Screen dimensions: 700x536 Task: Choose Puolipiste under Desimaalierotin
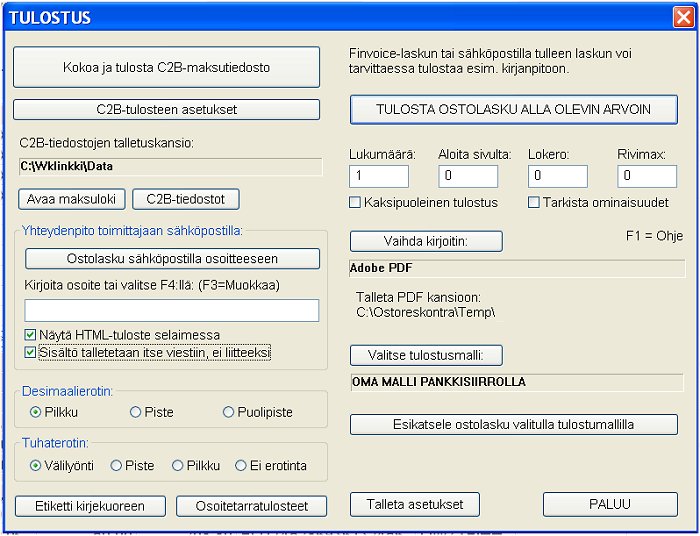pos(229,412)
